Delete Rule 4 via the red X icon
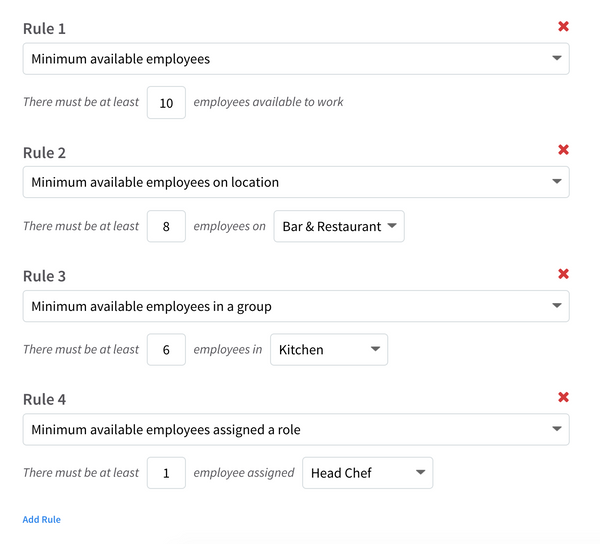This screenshot has width=600, height=544. click(563, 397)
